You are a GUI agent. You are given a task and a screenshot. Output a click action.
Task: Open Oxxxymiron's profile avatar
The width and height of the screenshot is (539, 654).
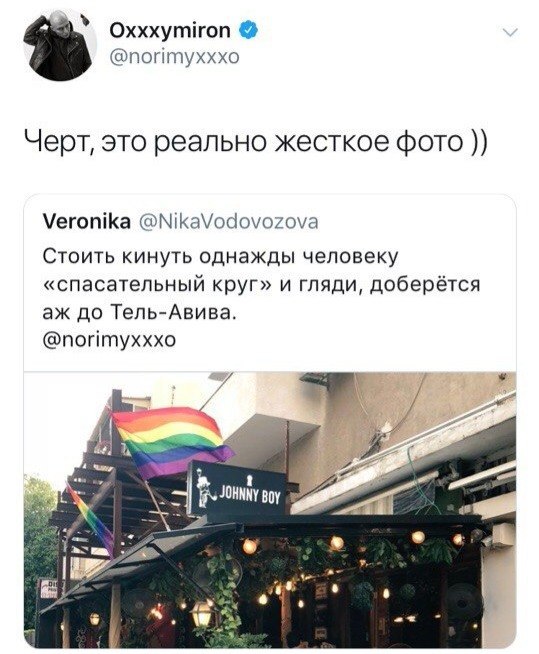[60, 45]
